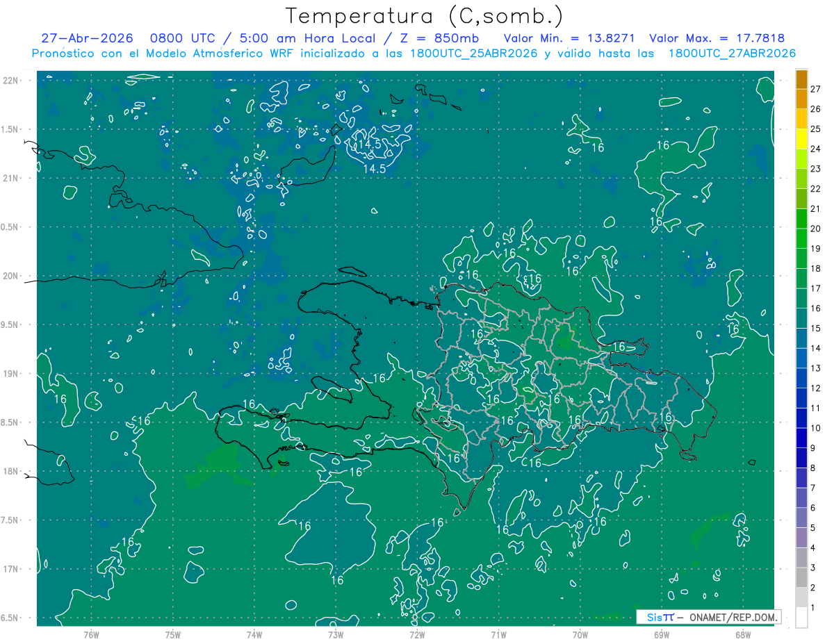Select the dark blue 9 legend swatch
The width and height of the screenshot is (834, 644).
tap(801, 438)
